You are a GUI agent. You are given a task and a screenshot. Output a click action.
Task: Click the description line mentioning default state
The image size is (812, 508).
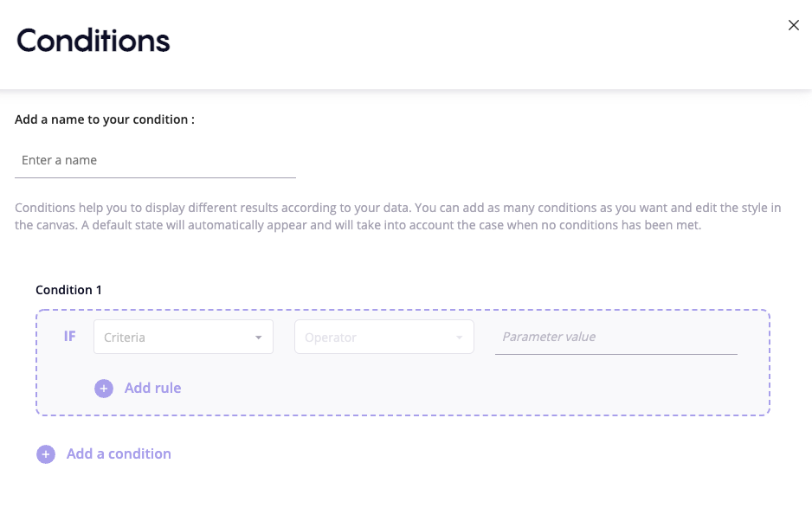[357, 226]
